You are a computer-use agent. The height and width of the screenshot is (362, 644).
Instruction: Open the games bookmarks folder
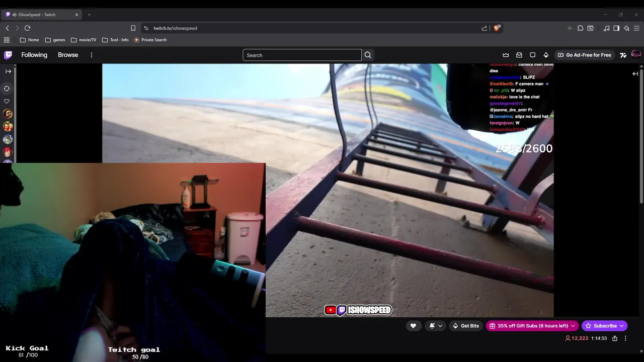pyautogui.click(x=55, y=40)
